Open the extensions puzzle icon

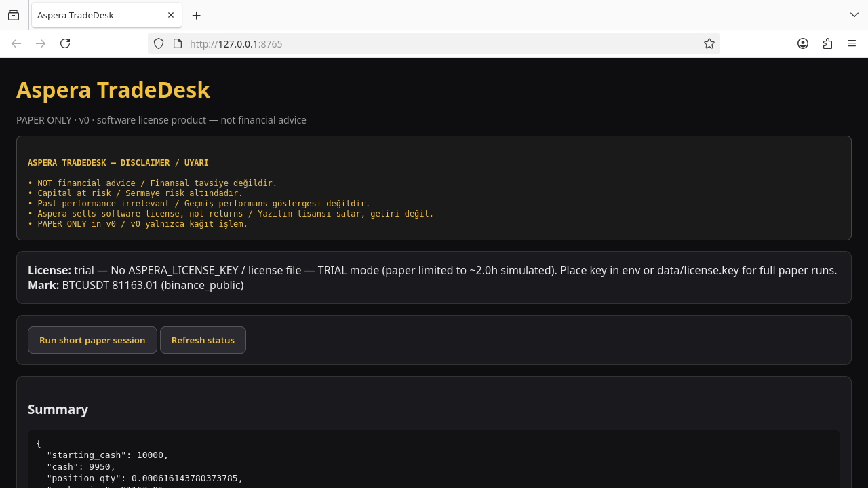click(827, 43)
